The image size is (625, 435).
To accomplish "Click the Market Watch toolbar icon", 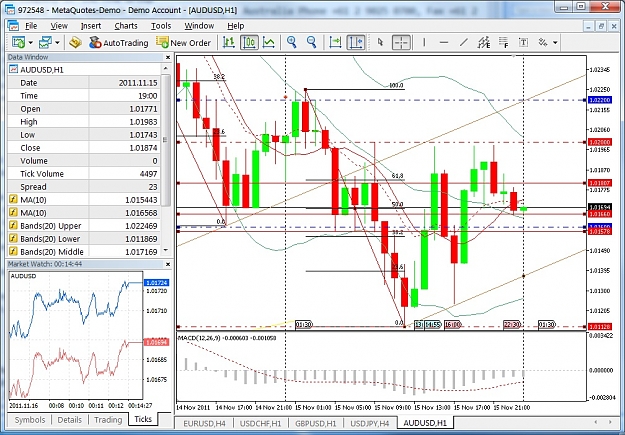I will click(x=75, y=42).
